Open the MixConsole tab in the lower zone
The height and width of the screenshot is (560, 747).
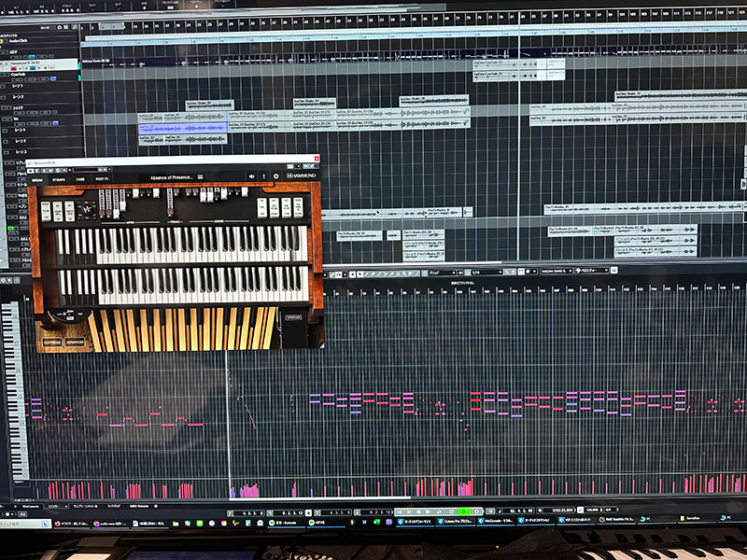(x=30, y=506)
